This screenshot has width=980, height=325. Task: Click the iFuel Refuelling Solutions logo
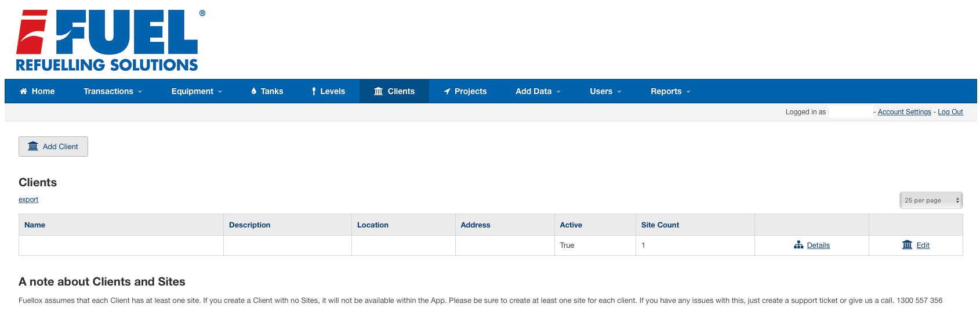tap(110, 40)
